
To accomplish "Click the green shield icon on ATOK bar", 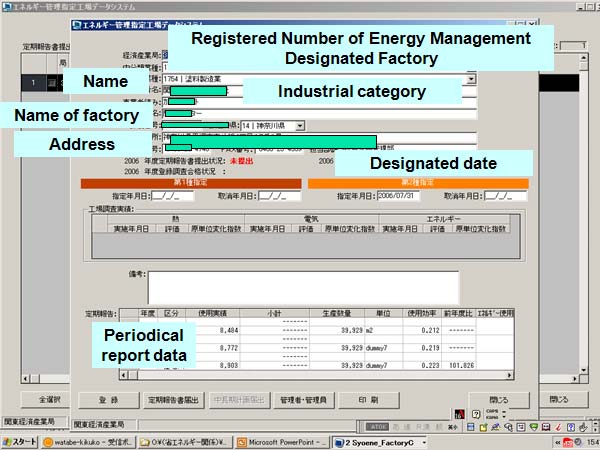I will [533, 427].
